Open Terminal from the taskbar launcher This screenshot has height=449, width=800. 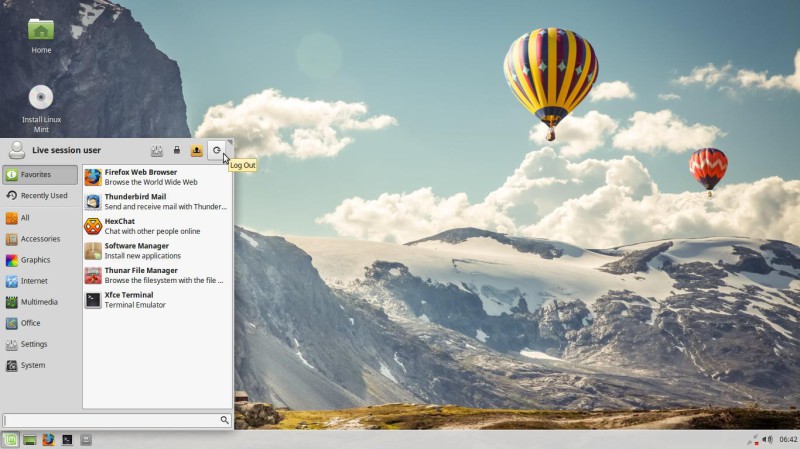pyautogui.click(x=67, y=440)
